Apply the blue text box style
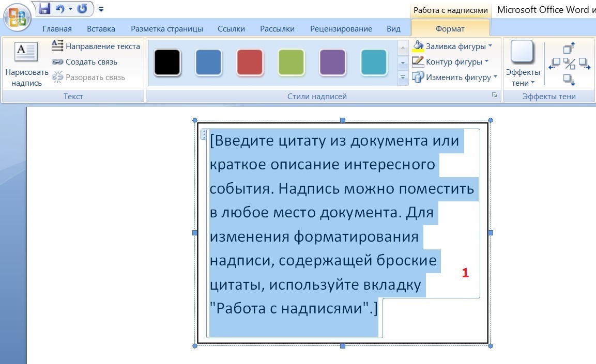 (209, 62)
